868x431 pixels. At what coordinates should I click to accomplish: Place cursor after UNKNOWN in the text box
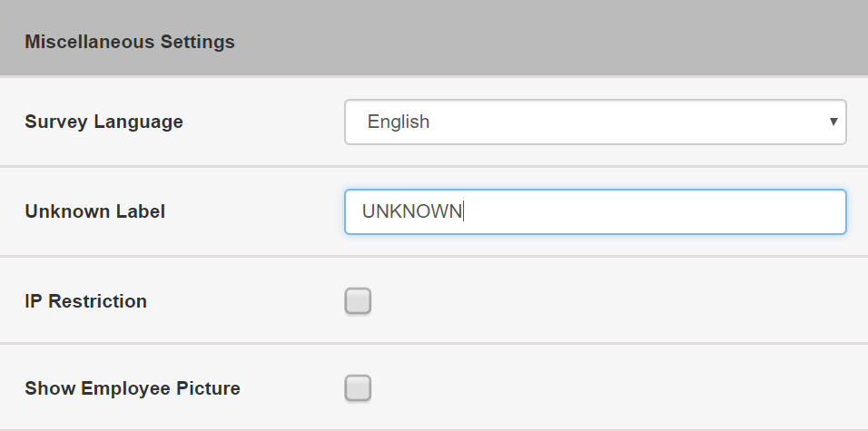coord(463,211)
